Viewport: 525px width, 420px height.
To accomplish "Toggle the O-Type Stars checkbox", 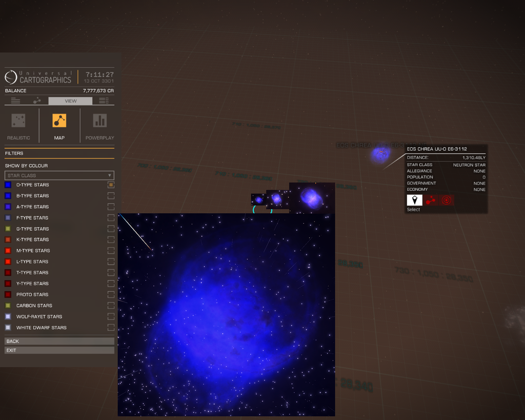I will [x=111, y=185].
